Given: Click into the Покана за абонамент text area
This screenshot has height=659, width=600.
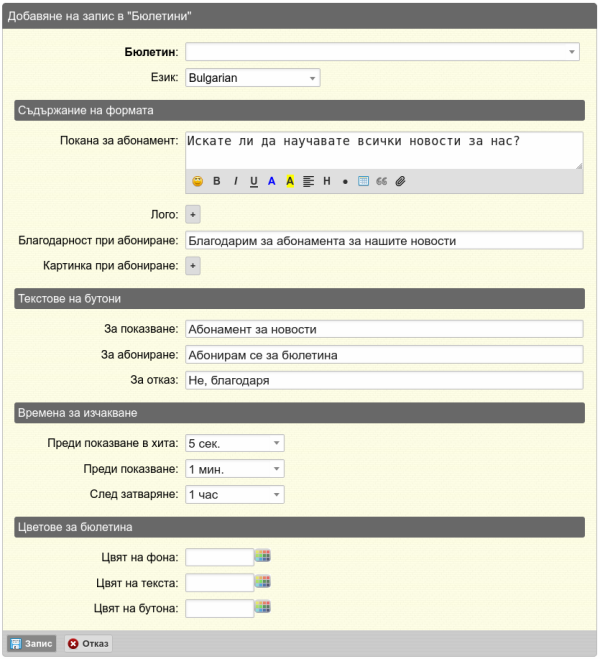Looking at the screenshot, I should [x=384, y=150].
